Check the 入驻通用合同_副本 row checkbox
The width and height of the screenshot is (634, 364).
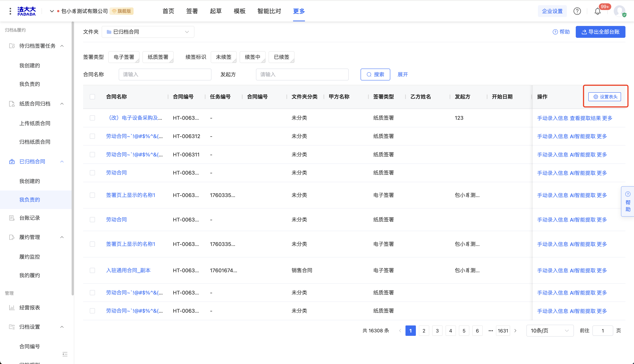click(x=92, y=271)
